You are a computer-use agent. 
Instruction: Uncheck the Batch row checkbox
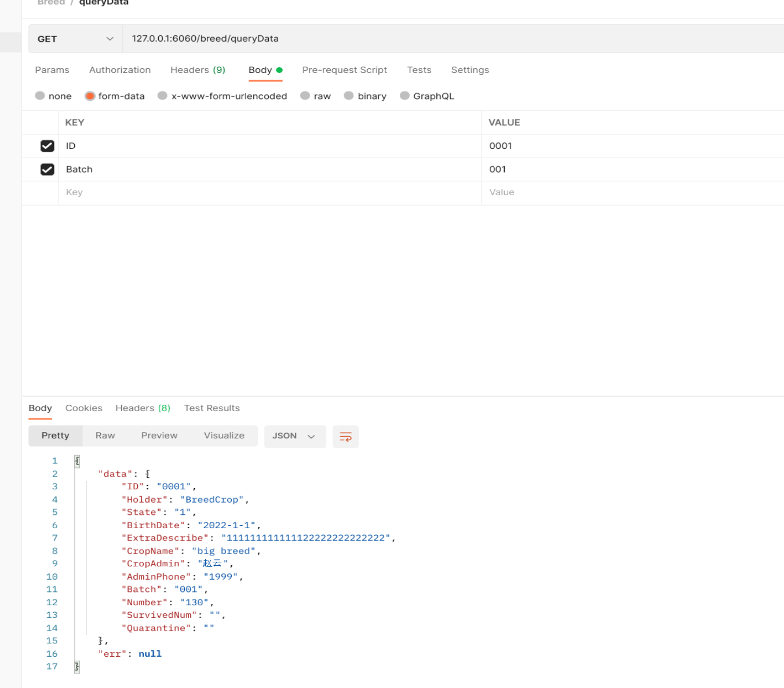[48, 169]
